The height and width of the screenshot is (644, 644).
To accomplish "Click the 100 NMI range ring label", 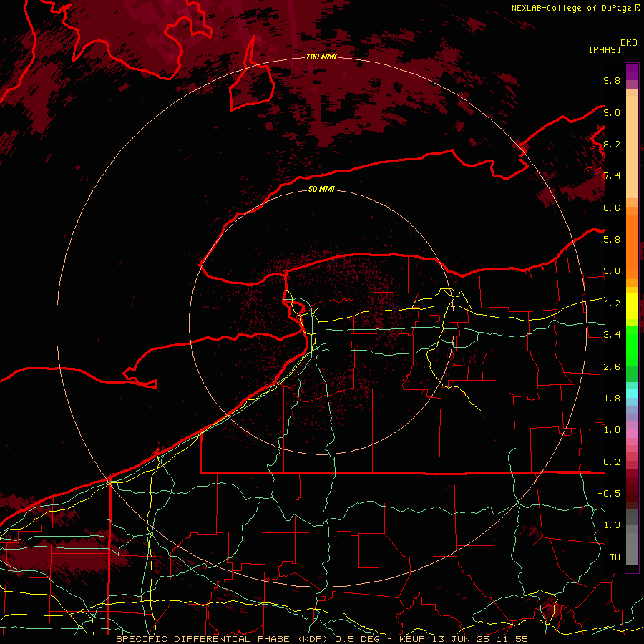I will tap(321, 57).
